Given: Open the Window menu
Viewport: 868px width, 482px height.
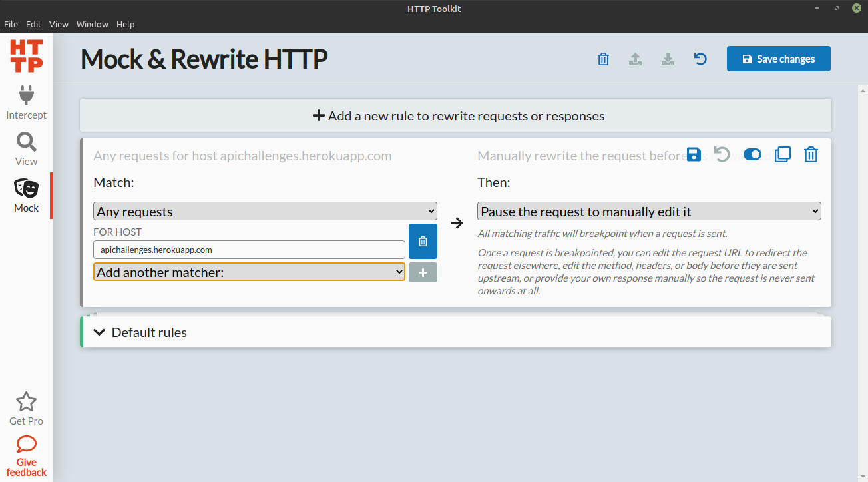Looking at the screenshot, I should [x=93, y=24].
